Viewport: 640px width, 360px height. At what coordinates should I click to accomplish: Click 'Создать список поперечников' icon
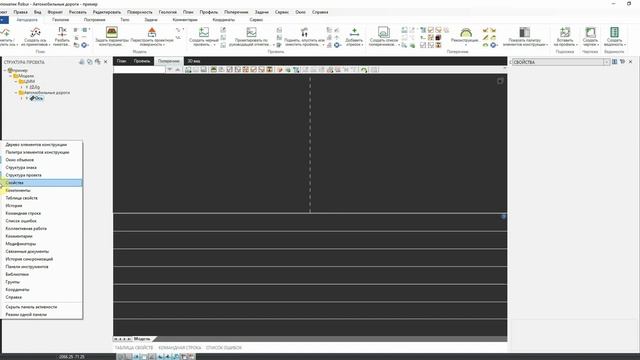tap(383, 32)
